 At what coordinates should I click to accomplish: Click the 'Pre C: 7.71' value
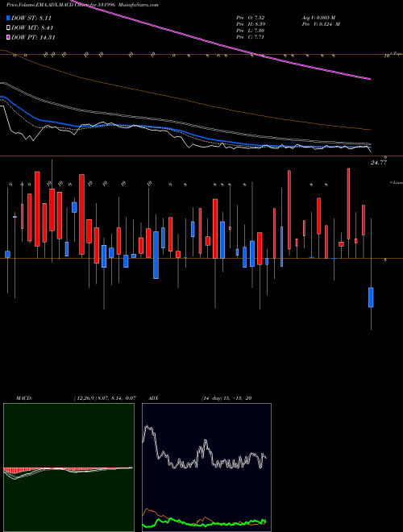(x=251, y=36)
